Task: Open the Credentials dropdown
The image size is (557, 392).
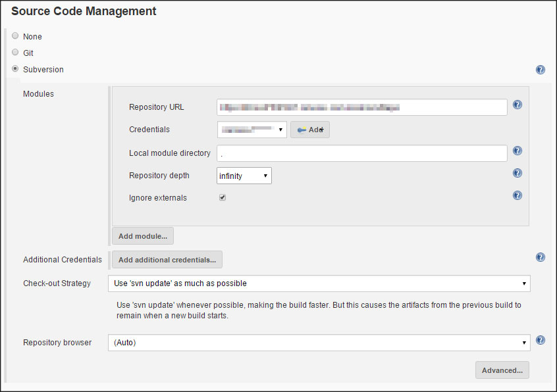Action: click(252, 130)
